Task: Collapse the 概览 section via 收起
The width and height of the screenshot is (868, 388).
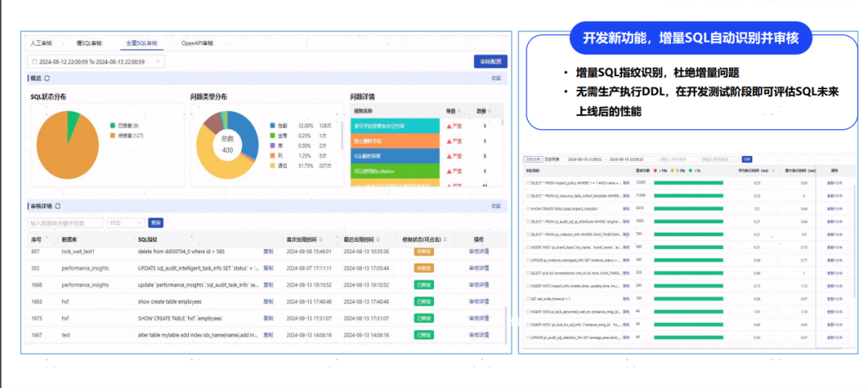Action: (x=496, y=78)
